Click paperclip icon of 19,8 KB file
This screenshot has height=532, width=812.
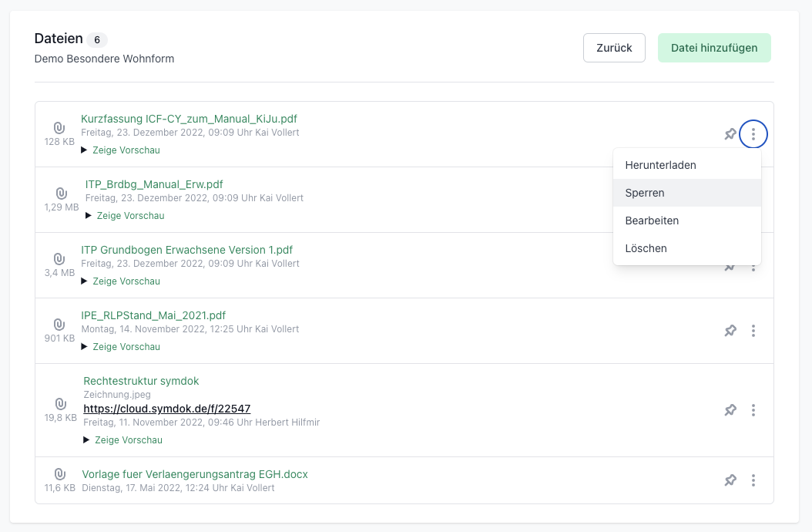coord(60,404)
